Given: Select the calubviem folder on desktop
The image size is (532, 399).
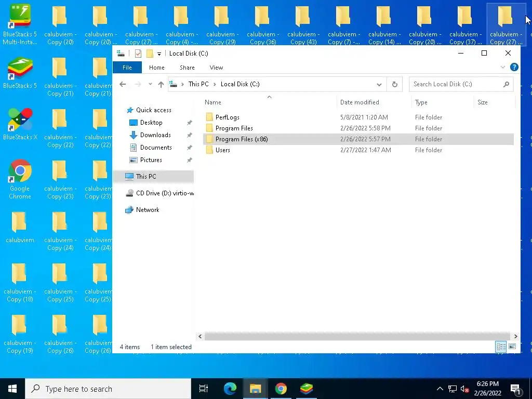Looking at the screenshot, I should pyautogui.click(x=20, y=228).
